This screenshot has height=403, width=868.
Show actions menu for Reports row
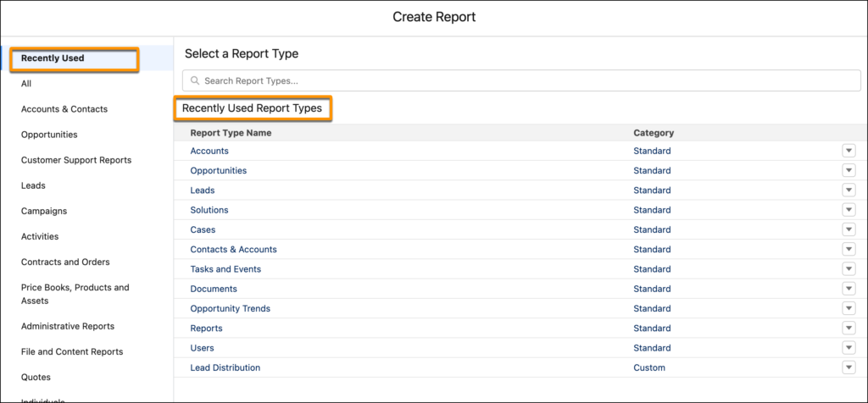pos(849,328)
